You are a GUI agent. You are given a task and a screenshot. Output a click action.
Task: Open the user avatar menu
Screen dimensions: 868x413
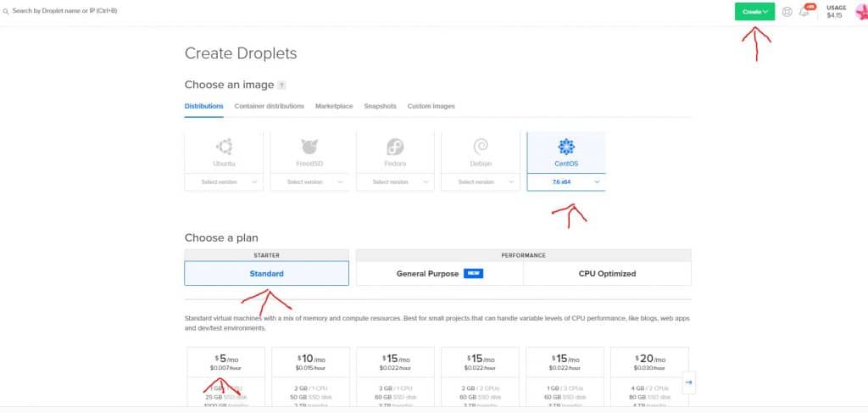861,12
